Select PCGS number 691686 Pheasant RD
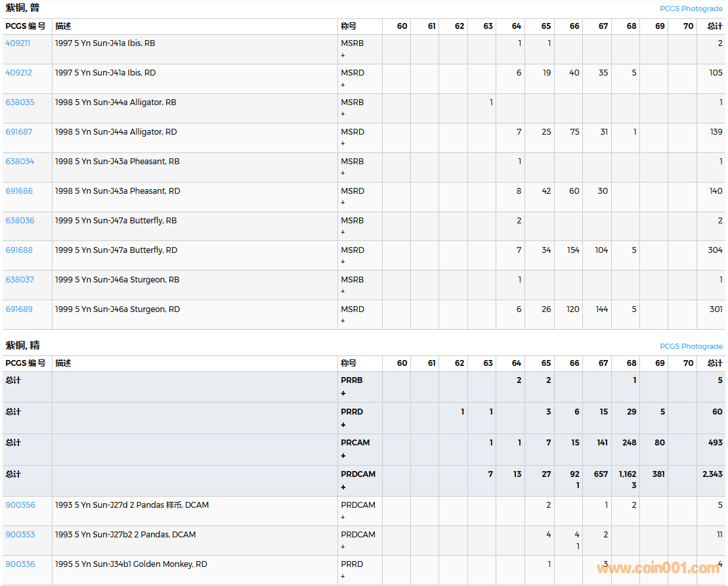The height and width of the screenshot is (586, 728). (x=18, y=191)
